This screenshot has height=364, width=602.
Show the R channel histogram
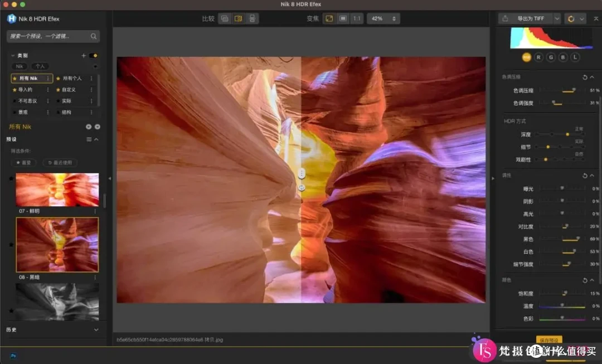538,57
